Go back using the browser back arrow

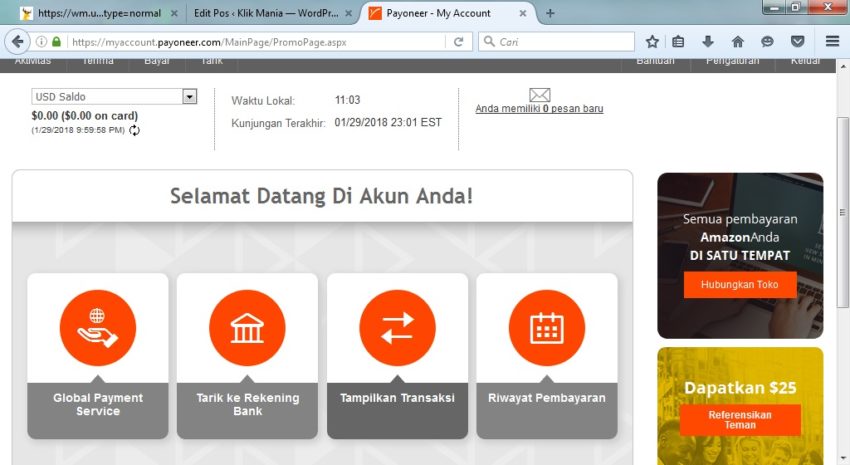(17, 42)
